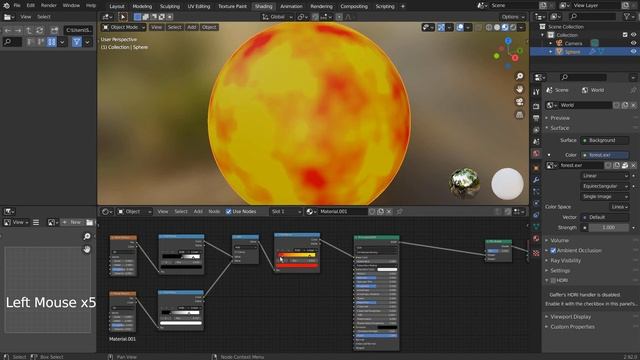
Task: Open the Equirectangular projection dropdown
Action: coord(605,186)
